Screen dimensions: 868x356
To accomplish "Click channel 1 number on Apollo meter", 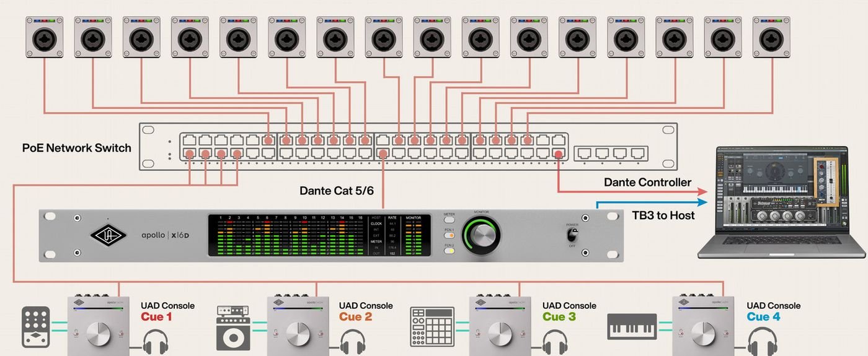I will (x=220, y=218).
